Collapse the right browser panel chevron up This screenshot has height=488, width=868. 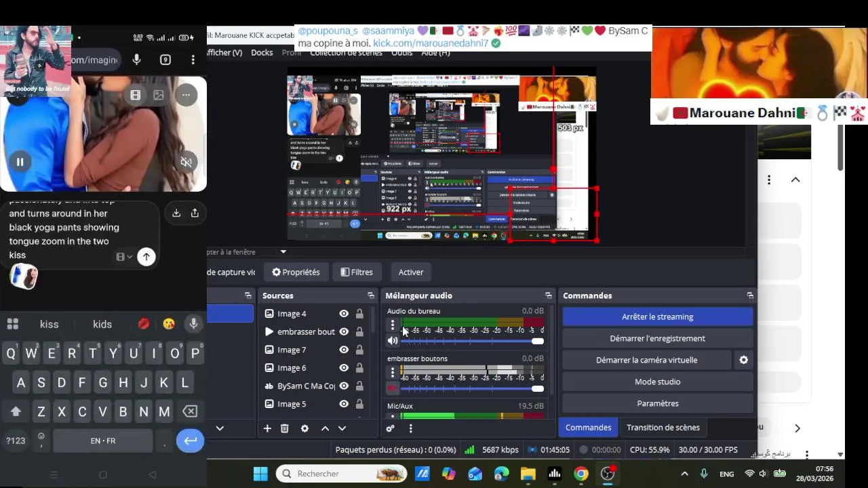click(x=795, y=180)
